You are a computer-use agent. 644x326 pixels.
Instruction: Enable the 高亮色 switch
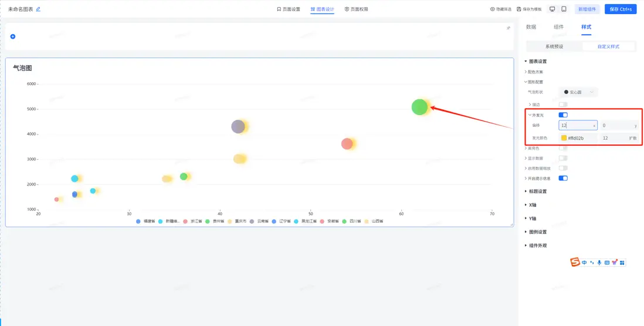tap(563, 148)
